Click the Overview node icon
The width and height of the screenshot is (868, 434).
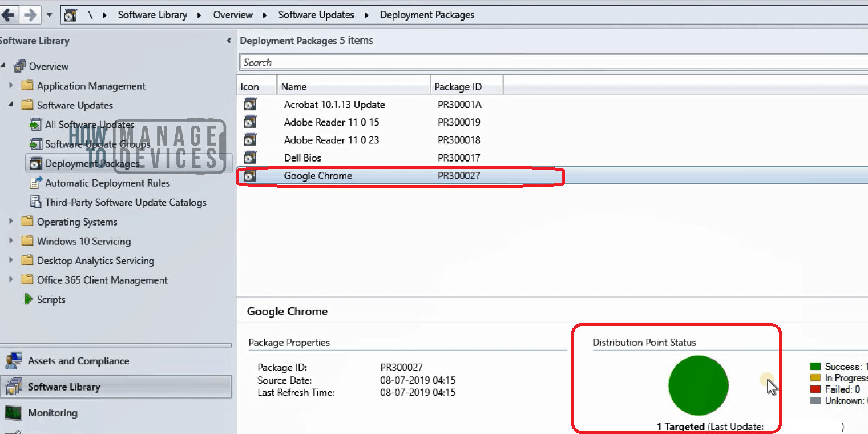(x=19, y=66)
